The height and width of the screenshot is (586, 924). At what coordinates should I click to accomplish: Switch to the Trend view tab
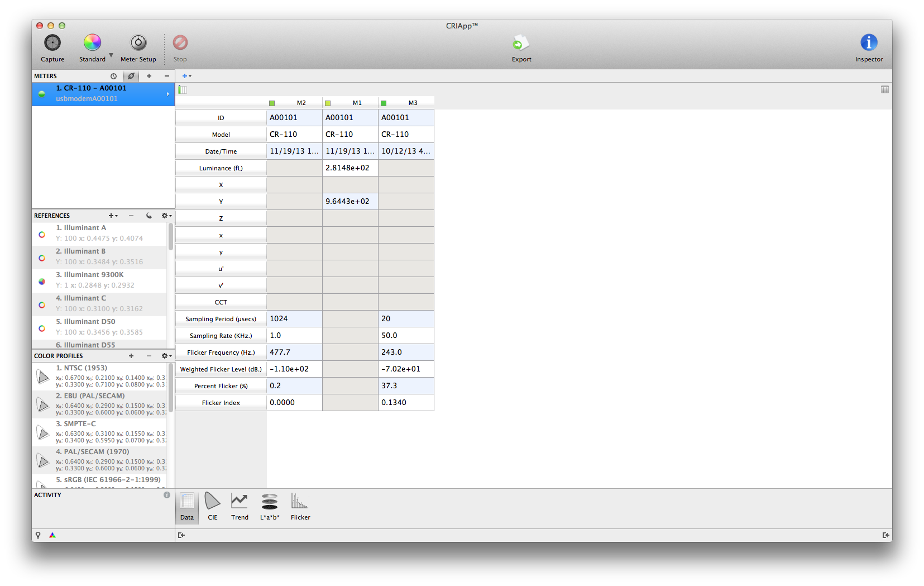point(240,507)
